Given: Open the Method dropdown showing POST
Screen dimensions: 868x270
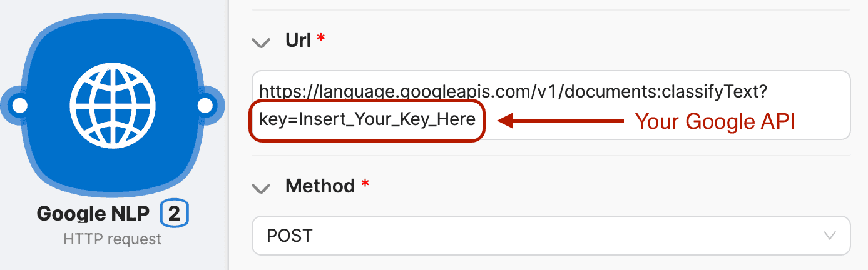Looking at the screenshot, I should click(x=551, y=236).
